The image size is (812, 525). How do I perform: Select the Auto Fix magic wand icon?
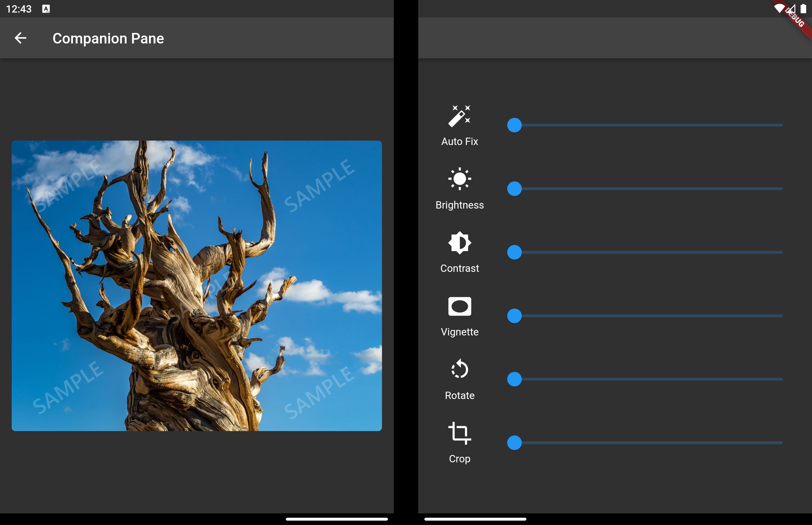click(x=459, y=116)
